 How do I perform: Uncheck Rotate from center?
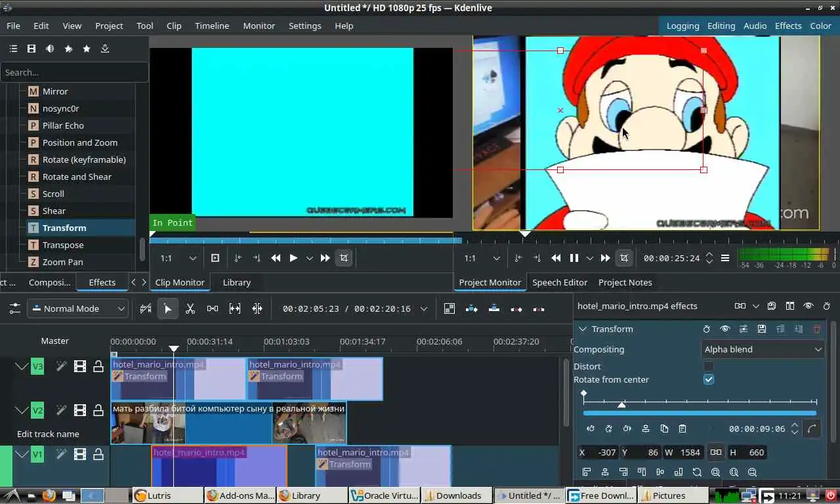pyautogui.click(x=709, y=379)
